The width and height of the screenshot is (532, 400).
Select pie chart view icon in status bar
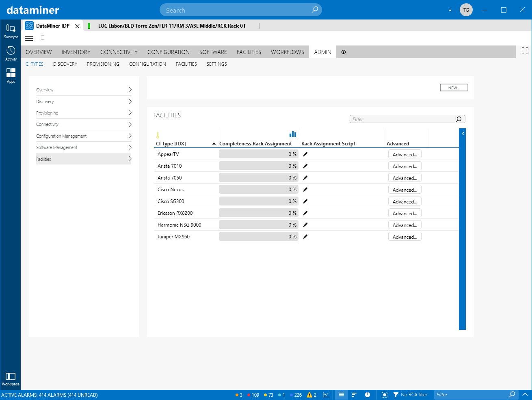368,395
